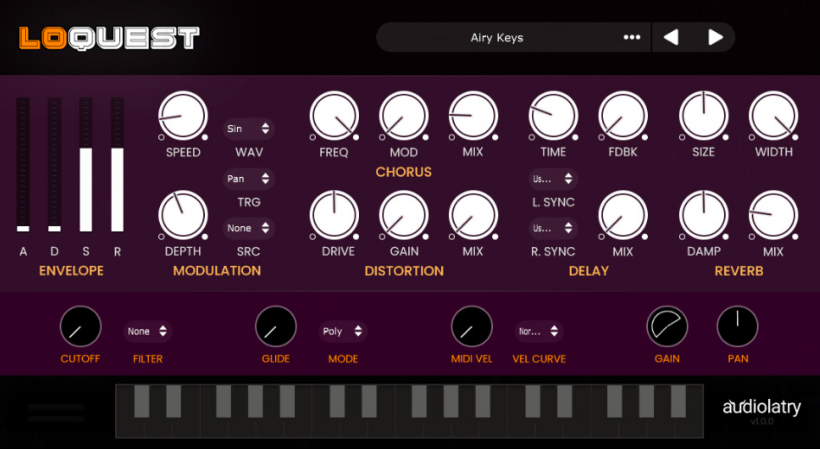Click the Chorus FREQ knob
Viewport: 820px width, 449px height.
[334, 116]
